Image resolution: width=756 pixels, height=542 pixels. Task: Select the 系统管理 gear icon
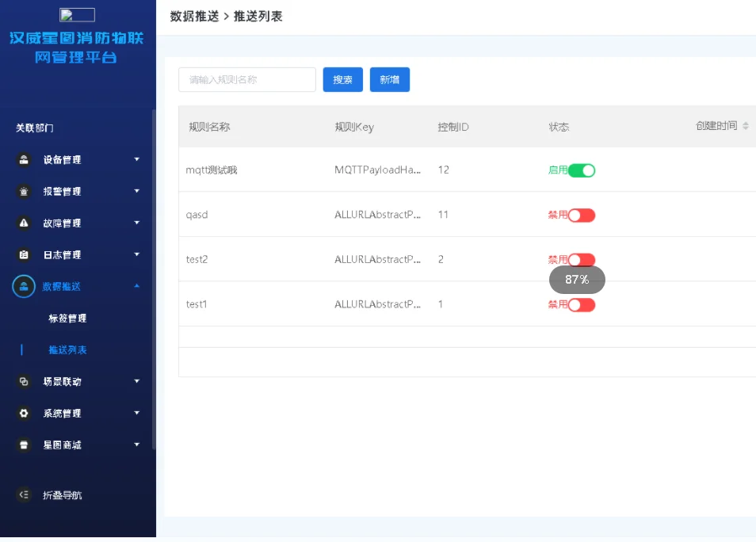(x=22, y=413)
